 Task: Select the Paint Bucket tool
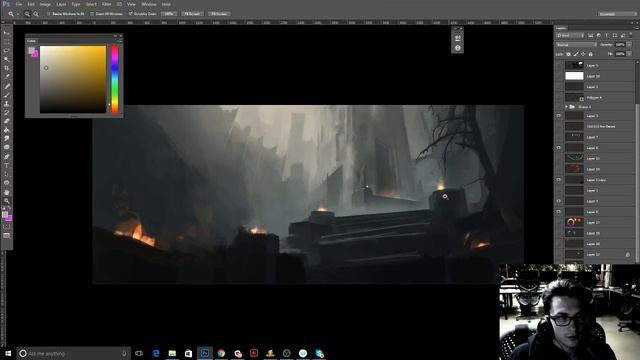click(x=6, y=130)
